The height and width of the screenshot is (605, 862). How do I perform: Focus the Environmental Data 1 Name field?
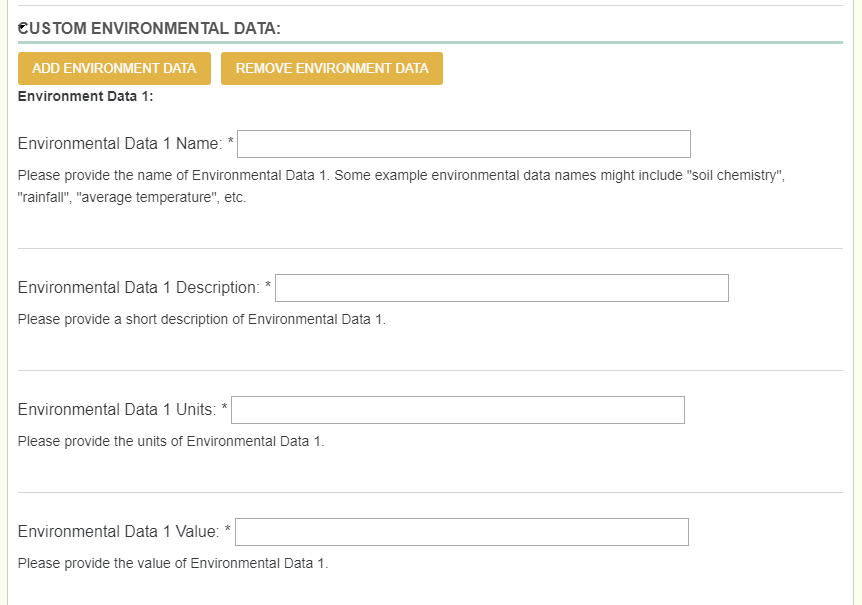click(x=463, y=144)
